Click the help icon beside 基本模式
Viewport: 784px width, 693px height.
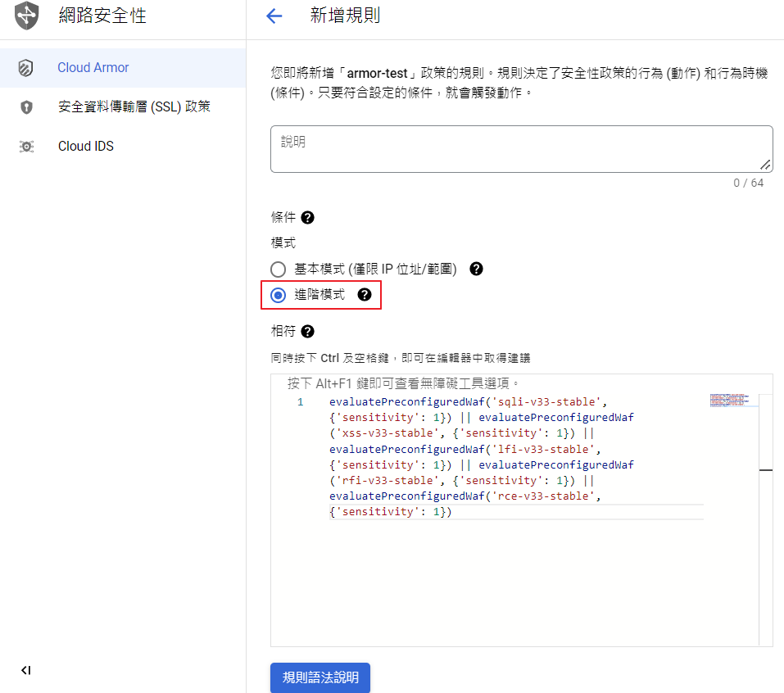tap(476, 269)
